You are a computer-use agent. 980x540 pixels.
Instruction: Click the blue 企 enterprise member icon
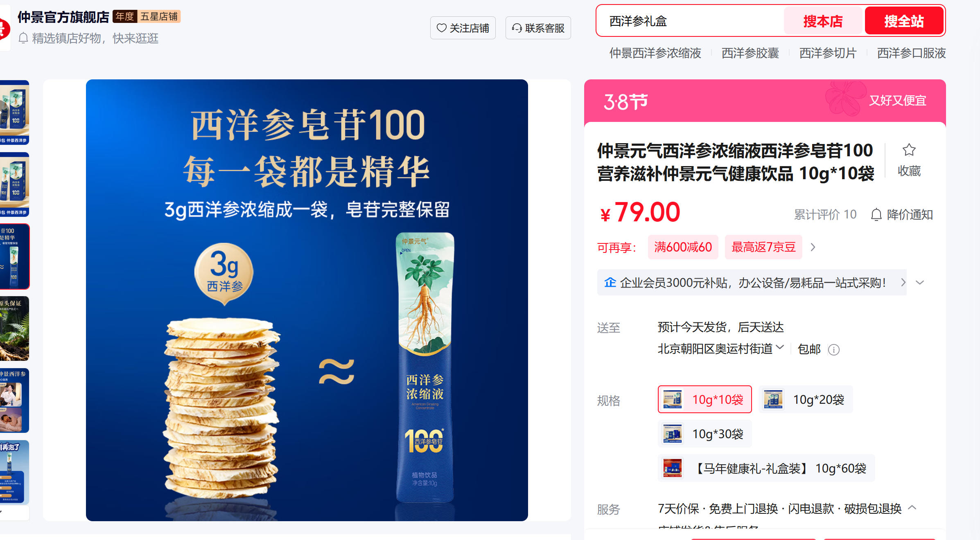click(610, 282)
